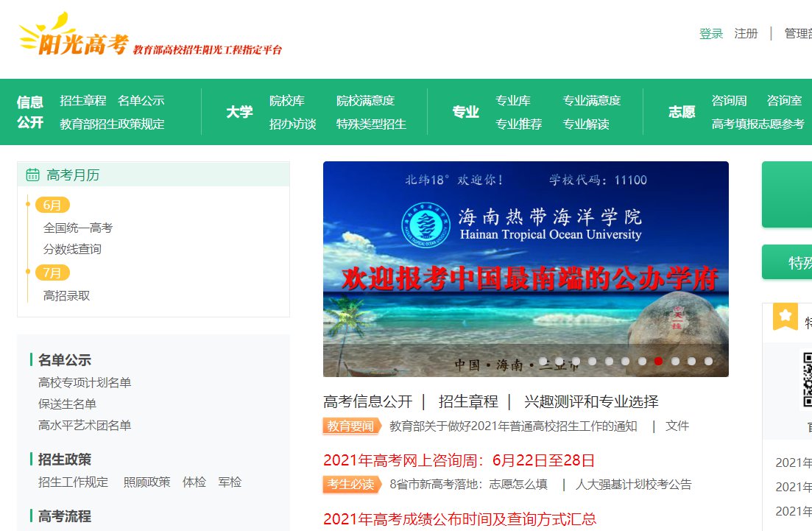This screenshot has width=812, height=531.
Task: Open 咨询室 menu item
Action: coord(784,100)
